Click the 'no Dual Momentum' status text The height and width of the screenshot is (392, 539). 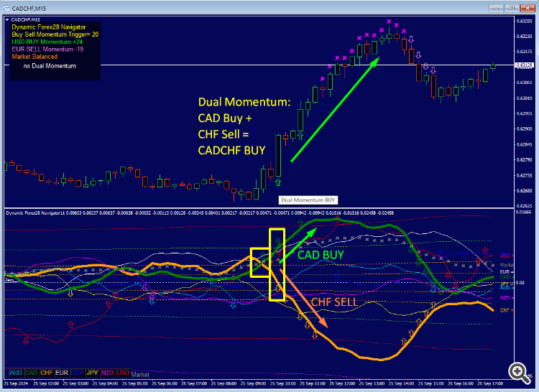(x=50, y=66)
